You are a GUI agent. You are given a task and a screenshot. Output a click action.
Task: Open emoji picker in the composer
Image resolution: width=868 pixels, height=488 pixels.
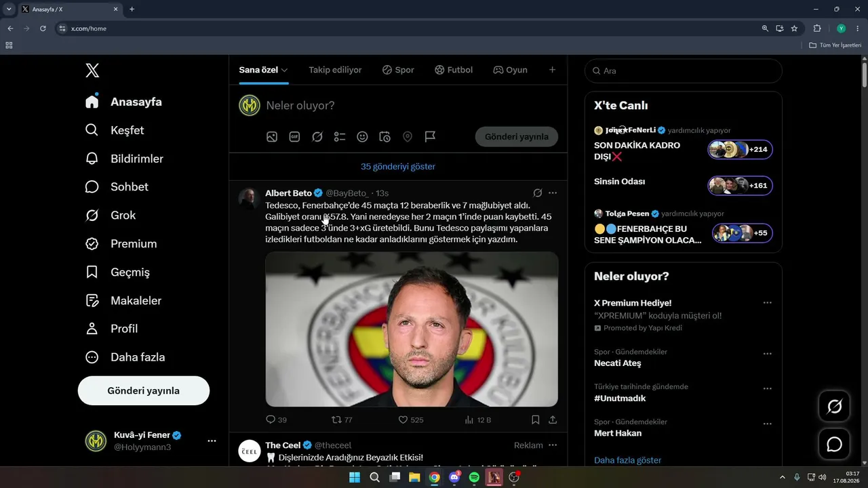click(362, 137)
